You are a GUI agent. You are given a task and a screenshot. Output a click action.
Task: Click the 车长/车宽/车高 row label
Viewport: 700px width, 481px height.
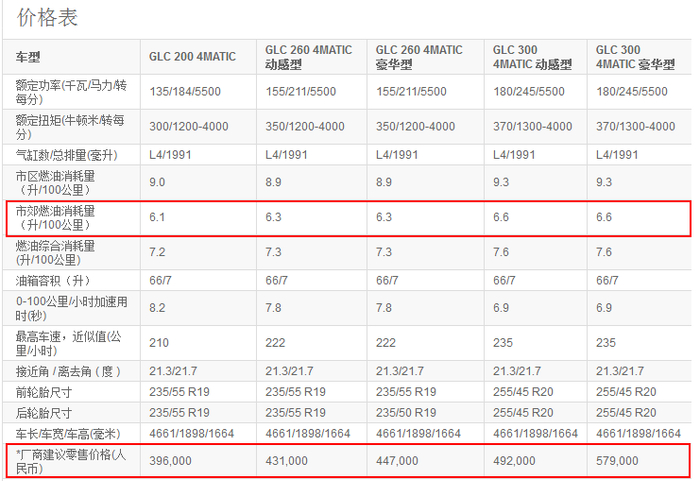click(x=68, y=434)
